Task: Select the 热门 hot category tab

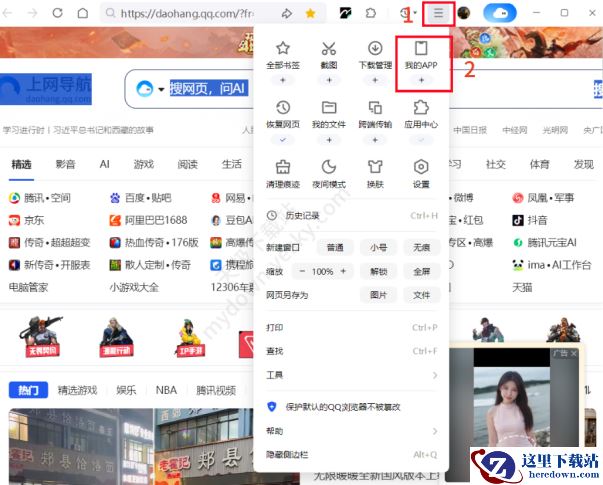Action: (28, 390)
